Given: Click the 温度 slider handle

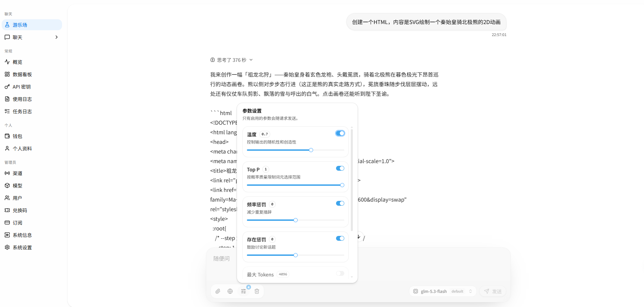Looking at the screenshot, I should 311,150.
